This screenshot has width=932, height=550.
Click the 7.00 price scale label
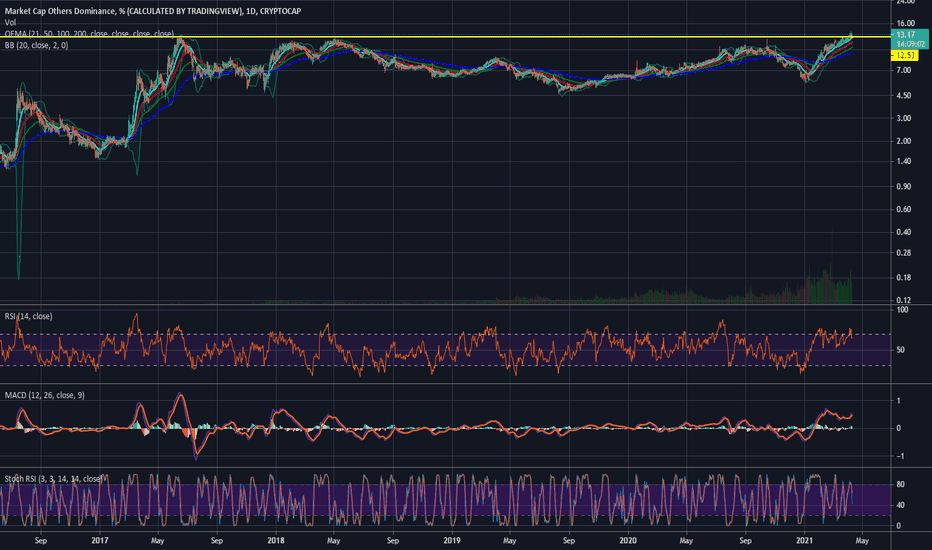coord(903,70)
